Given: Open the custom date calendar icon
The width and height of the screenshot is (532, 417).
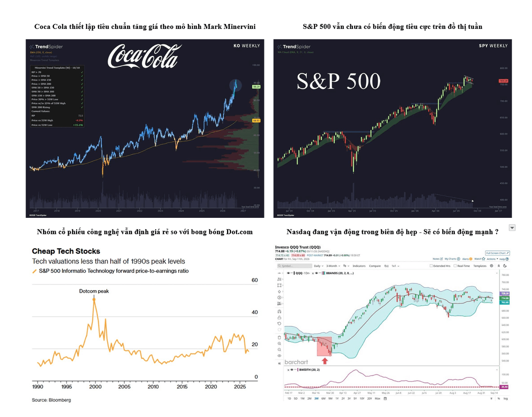Looking at the screenshot, I should pyautogui.click(x=385, y=399).
